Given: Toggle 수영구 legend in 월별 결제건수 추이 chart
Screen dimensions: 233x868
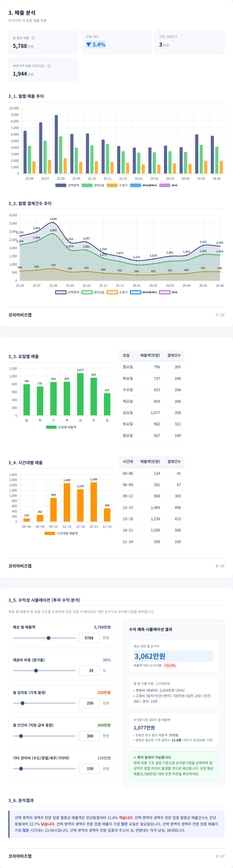Looking at the screenshot, I should coord(117,292).
